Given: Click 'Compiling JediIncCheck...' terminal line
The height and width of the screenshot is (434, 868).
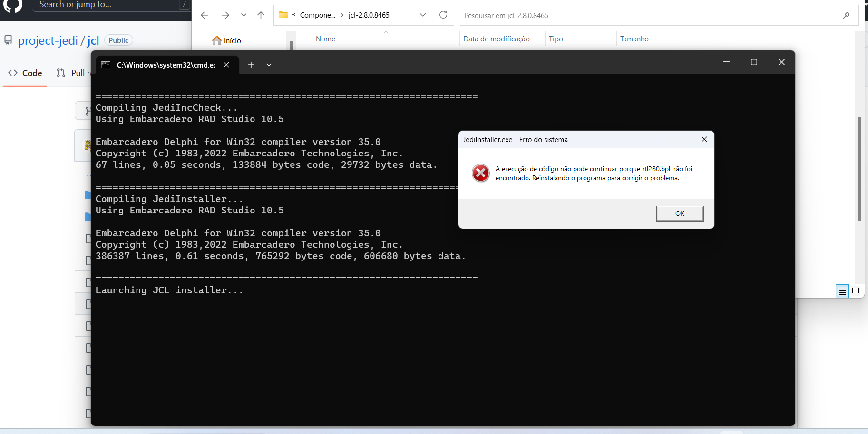Looking at the screenshot, I should [166, 108].
